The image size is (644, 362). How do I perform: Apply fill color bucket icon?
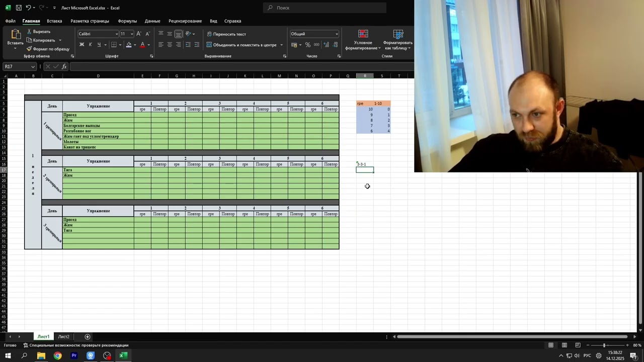(129, 45)
